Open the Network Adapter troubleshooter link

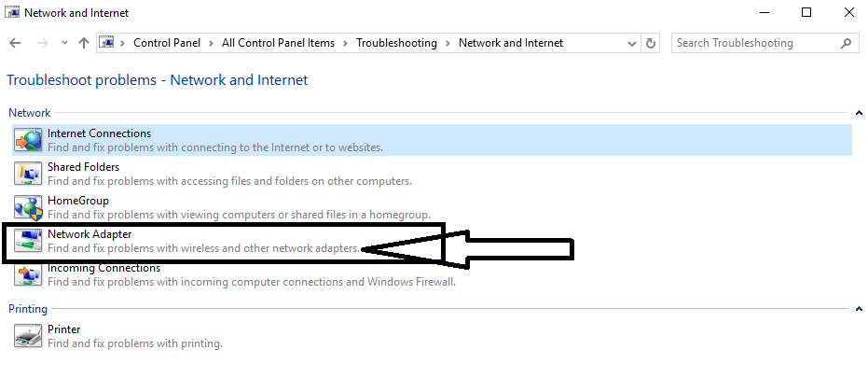pos(90,234)
